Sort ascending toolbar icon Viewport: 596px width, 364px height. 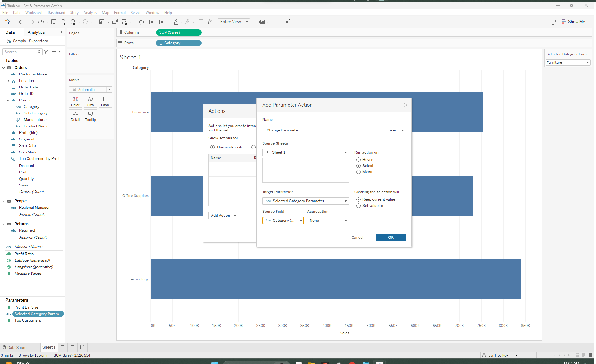coord(151,22)
